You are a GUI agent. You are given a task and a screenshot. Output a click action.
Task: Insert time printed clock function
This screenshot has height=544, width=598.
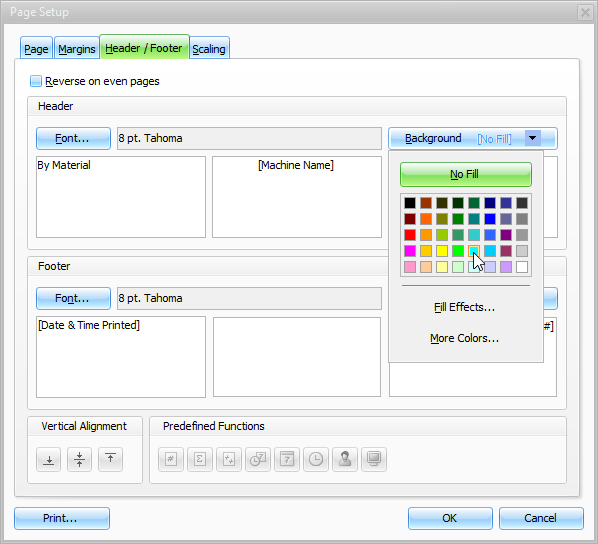point(316,459)
